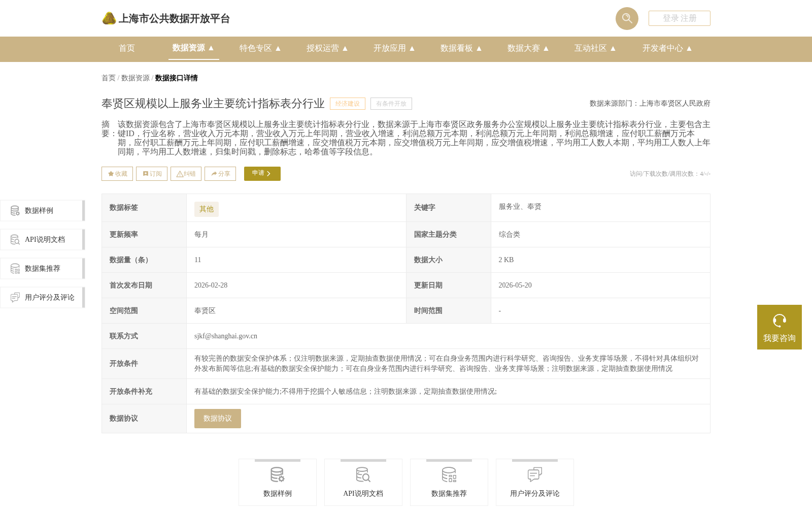Select the update date 2026-05-20
The width and height of the screenshot is (812, 508).
pos(515,285)
